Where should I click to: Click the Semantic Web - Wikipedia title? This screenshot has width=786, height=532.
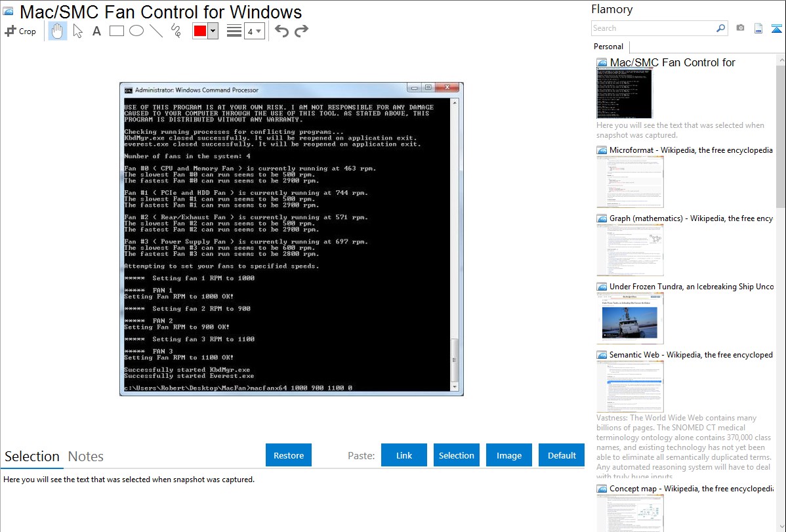[691, 355]
